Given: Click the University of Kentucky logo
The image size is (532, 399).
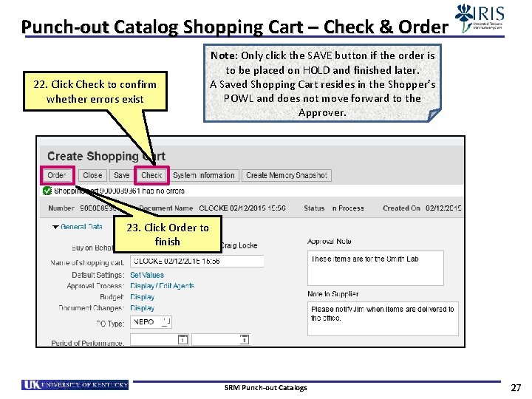Looking at the screenshot, I should click(x=75, y=385).
